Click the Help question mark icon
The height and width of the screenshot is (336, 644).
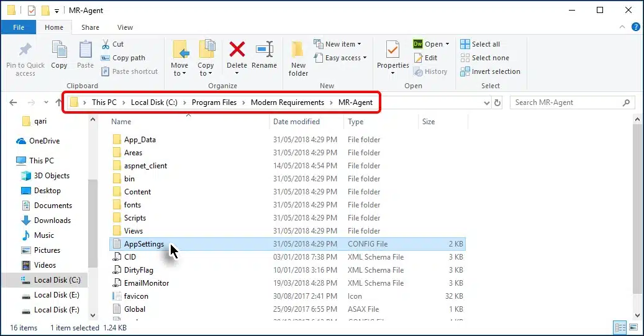coord(636,27)
